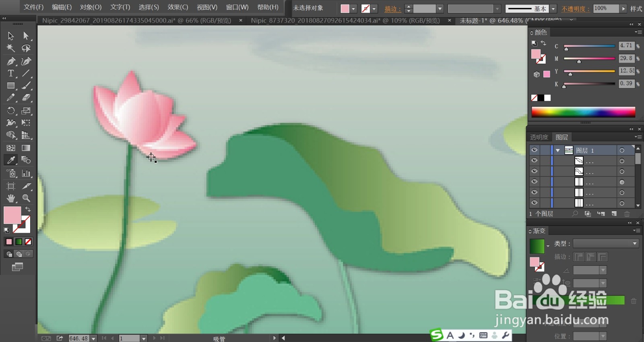This screenshot has width=644, height=342.
Task: Switch to 透明度 panel tab
Action: point(539,137)
